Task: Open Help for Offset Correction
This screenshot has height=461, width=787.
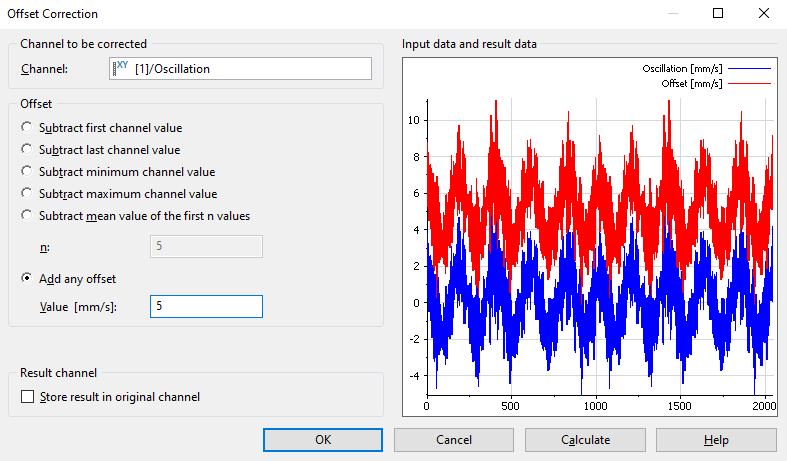Action: click(x=716, y=440)
